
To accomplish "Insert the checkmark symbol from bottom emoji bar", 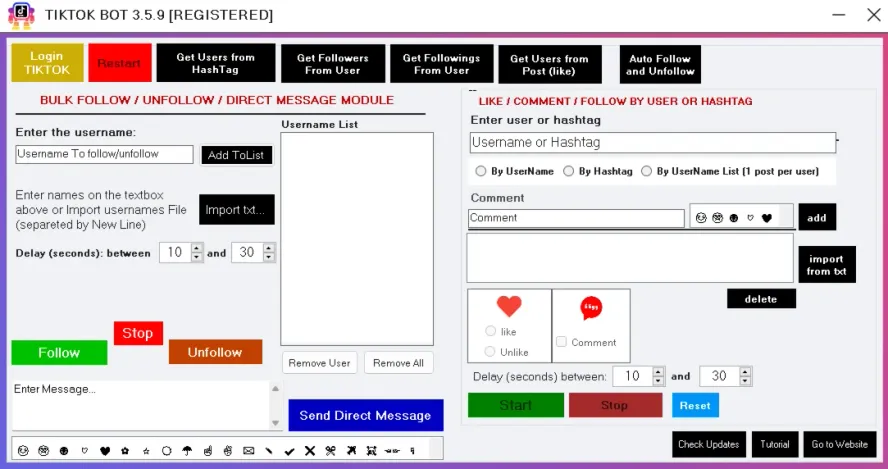I will pyautogui.click(x=289, y=451).
